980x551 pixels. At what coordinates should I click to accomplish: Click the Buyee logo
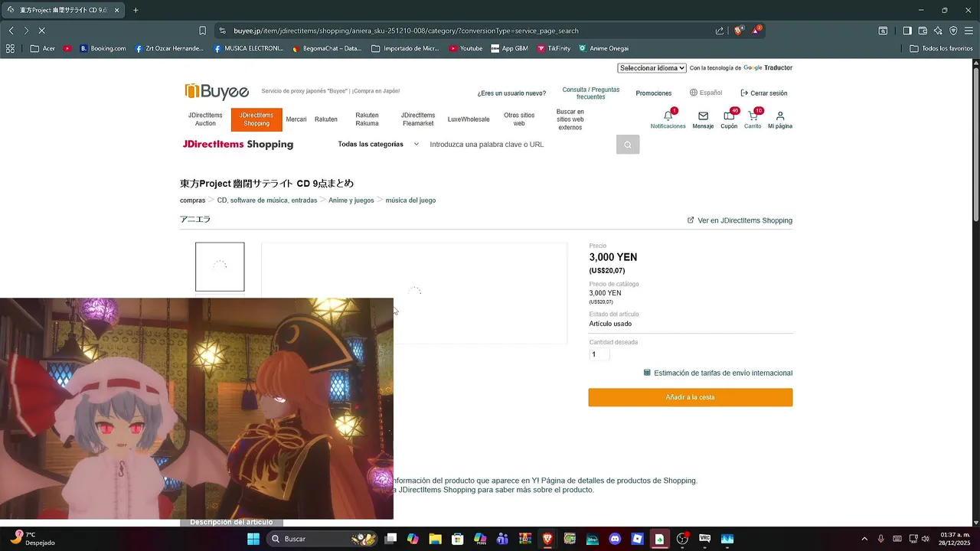tap(217, 92)
